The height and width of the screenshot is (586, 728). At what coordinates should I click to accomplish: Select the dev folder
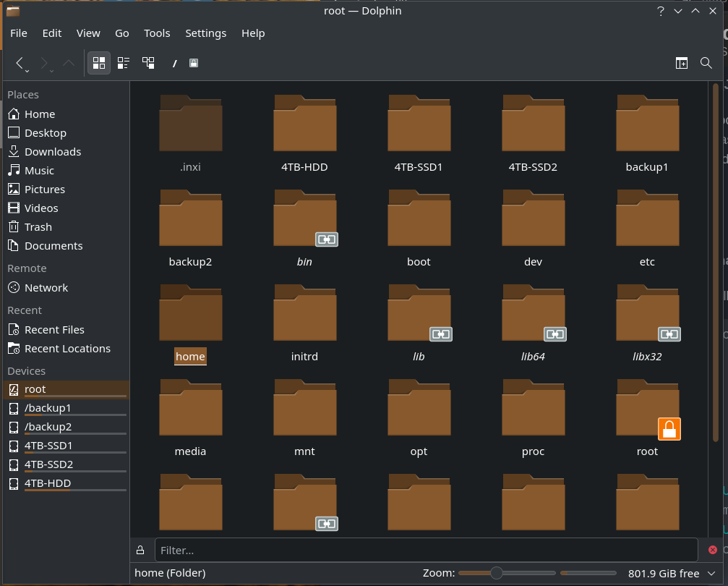pyautogui.click(x=533, y=218)
